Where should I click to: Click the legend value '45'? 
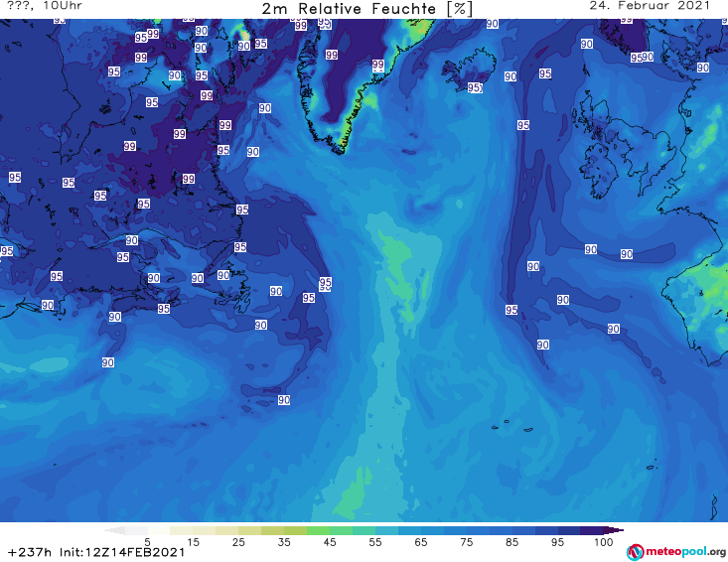330,541
